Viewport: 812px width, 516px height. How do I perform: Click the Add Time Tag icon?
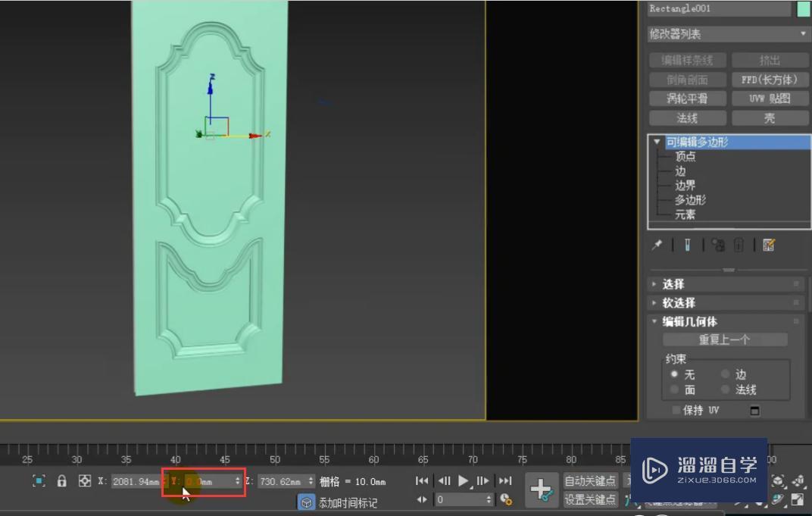(x=306, y=502)
